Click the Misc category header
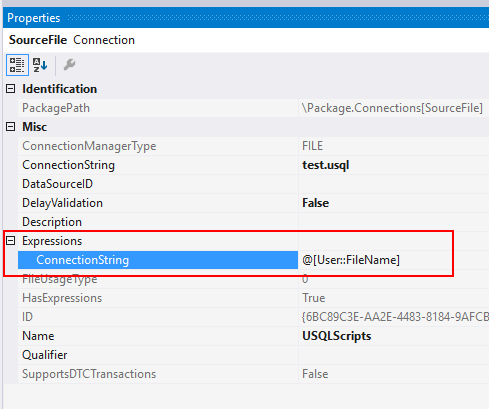 pos(35,127)
